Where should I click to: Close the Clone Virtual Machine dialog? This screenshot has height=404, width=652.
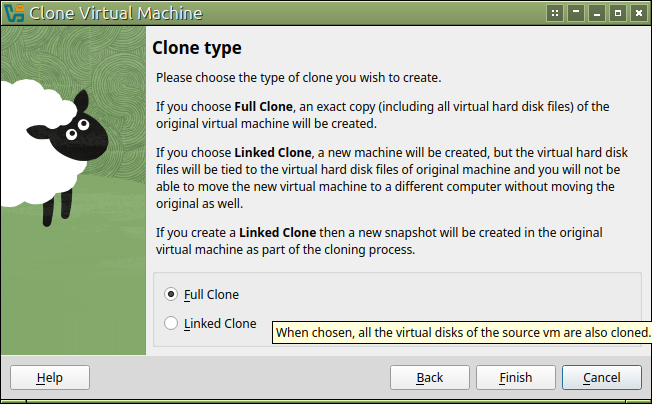click(x=638, y=13)
